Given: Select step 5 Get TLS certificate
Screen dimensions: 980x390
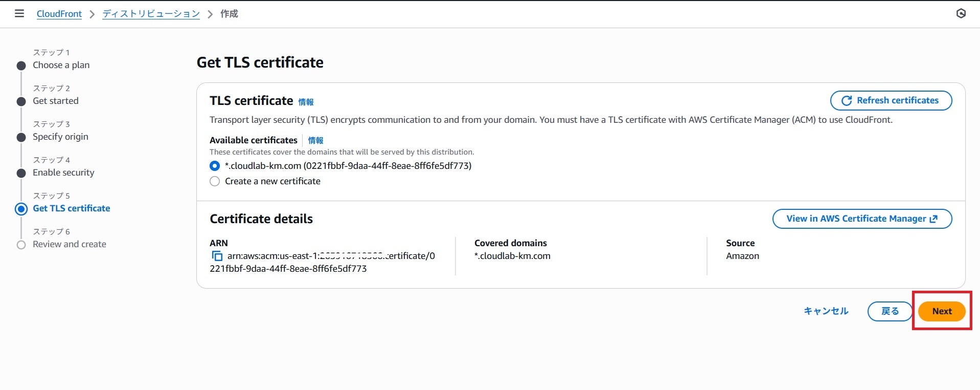Looking at the screenshot, I should [x=72, y=208].
